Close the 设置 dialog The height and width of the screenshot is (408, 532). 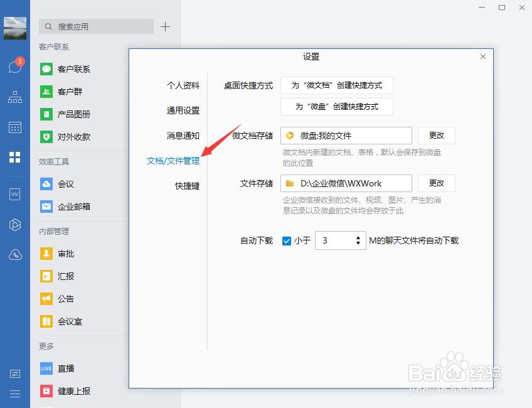point(483,56)
